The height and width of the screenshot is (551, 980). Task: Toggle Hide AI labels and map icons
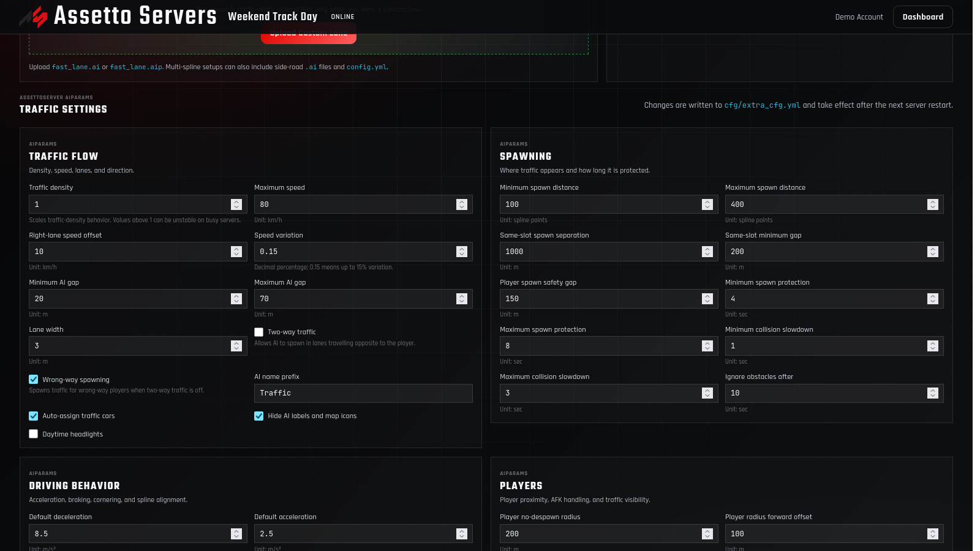[x=259, y=416]
